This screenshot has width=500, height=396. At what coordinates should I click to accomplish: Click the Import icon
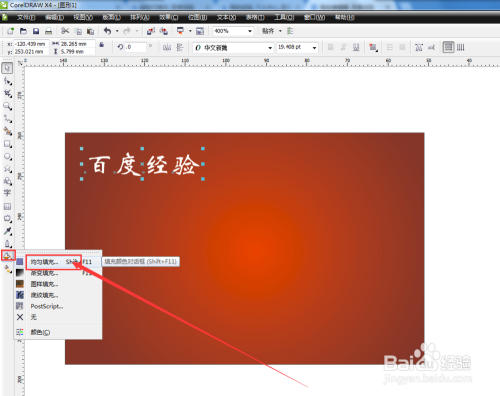tap(151, 31)
